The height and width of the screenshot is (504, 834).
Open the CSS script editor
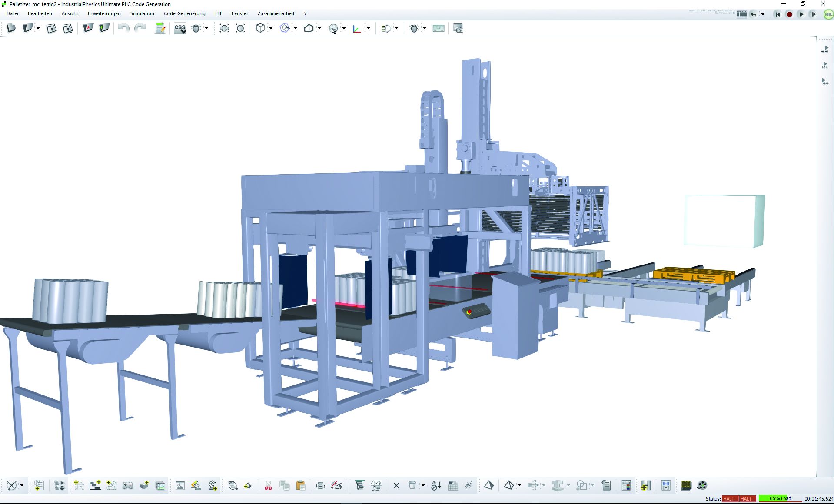pos(179,28)
